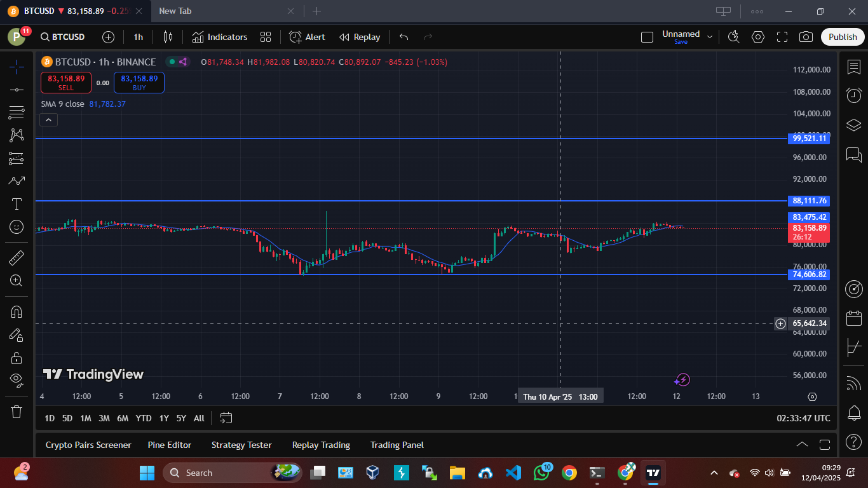
Task: Expand the bottom panel chevron
Action: click(x=802, y=445)
